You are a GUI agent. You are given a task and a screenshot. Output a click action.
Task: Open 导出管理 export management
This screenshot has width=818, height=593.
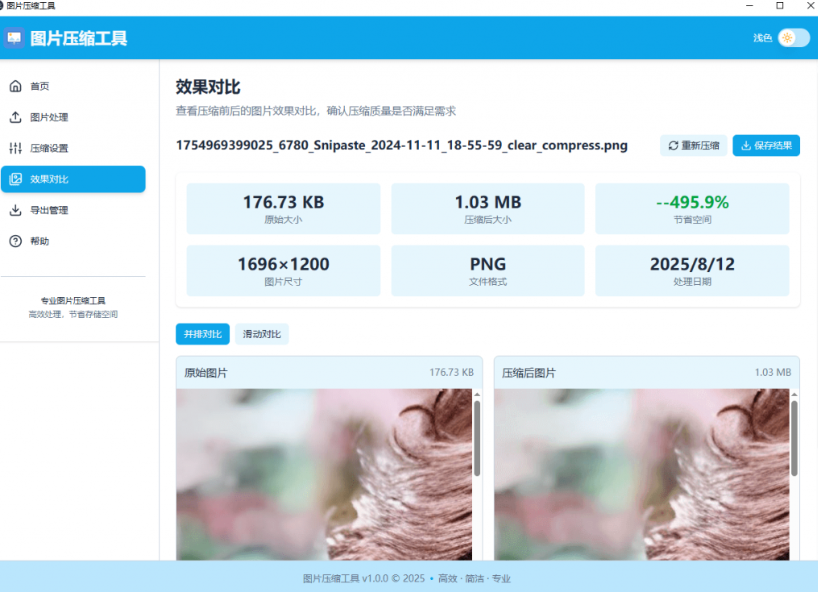(15, 210)
